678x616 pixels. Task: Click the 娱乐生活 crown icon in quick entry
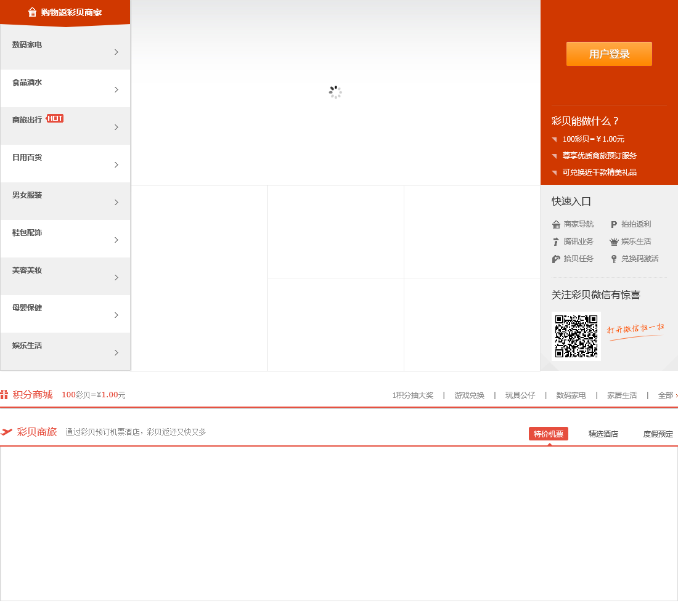613,241
